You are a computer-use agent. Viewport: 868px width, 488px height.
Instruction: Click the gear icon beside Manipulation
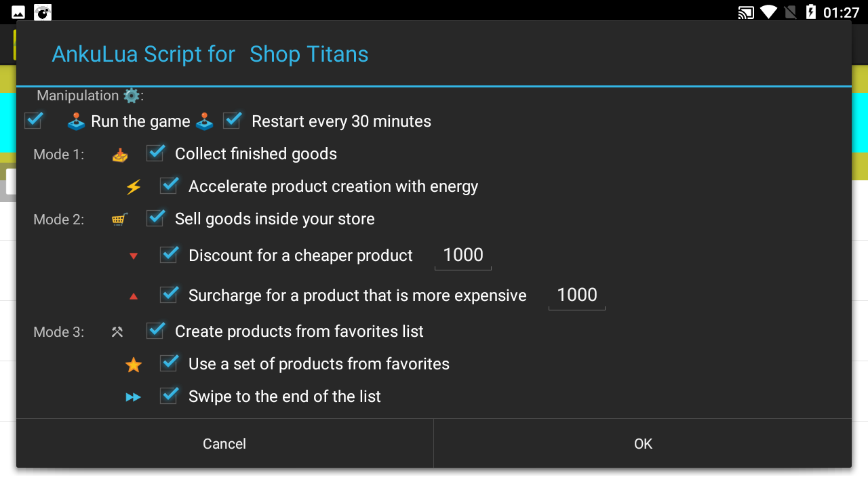(132, 96)
